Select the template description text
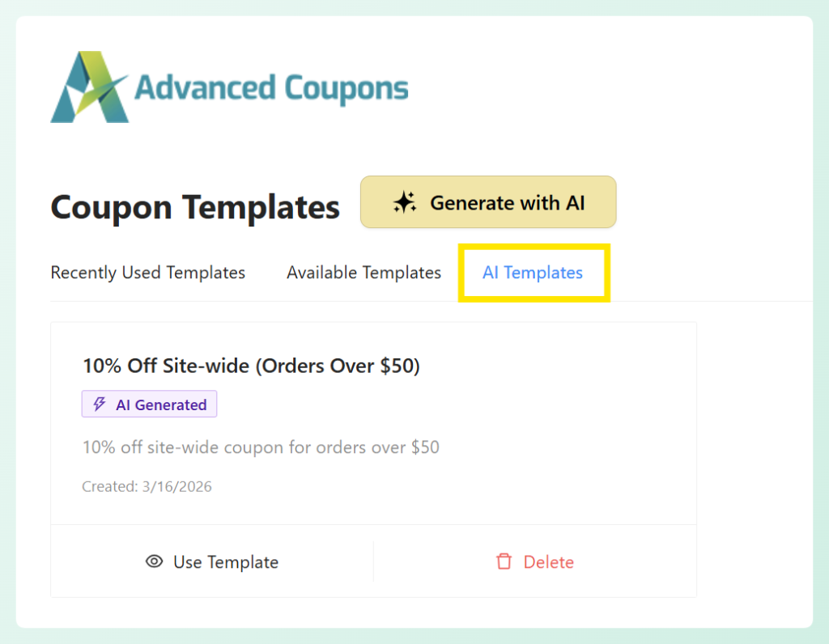The width and height of the screenshot is (829, 644). (x=261, y=447)
